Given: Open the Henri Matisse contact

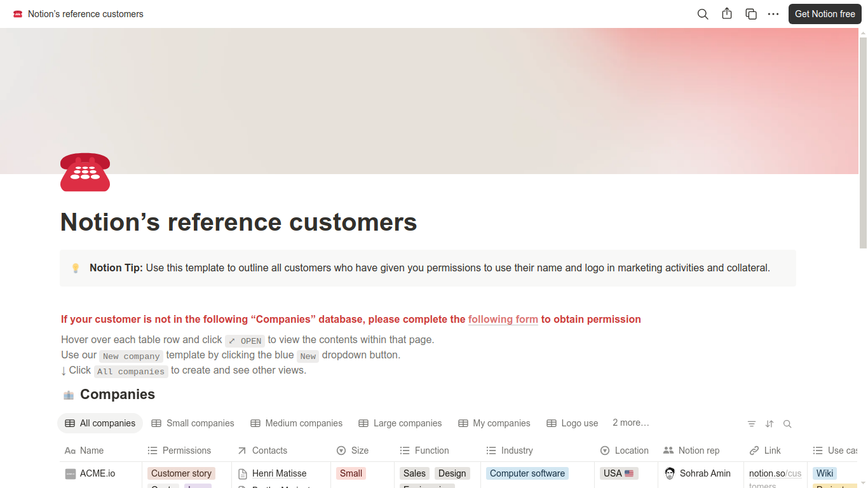Looking at the screenshot, I should pos(279,473).
